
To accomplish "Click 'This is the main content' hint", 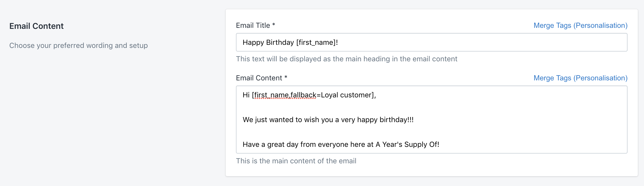I will coord(296,161).
